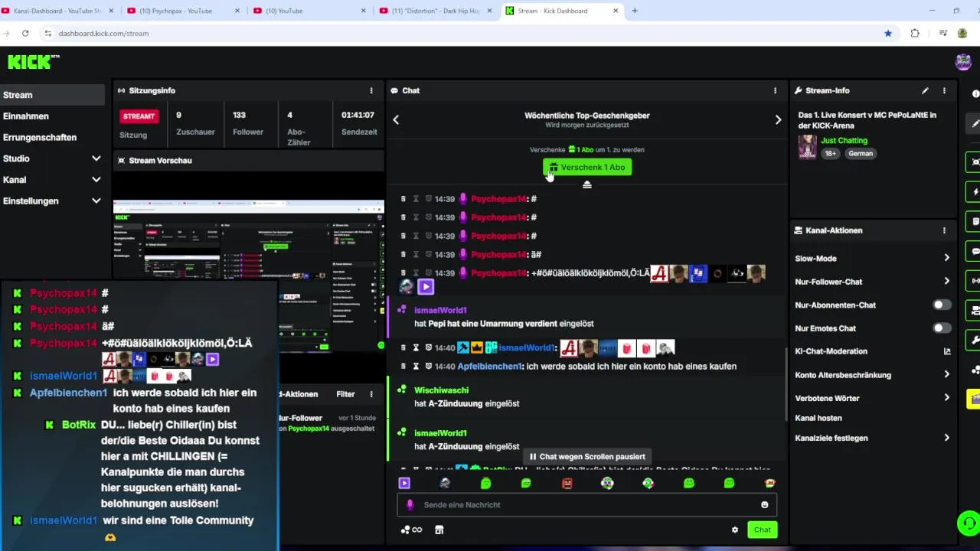Image resolution: width=980 pixels, height=551 pixels.
Task: Click Apfelbienchen1 username in chat panel
Action: pyautogui.click(x=489, y=367)
